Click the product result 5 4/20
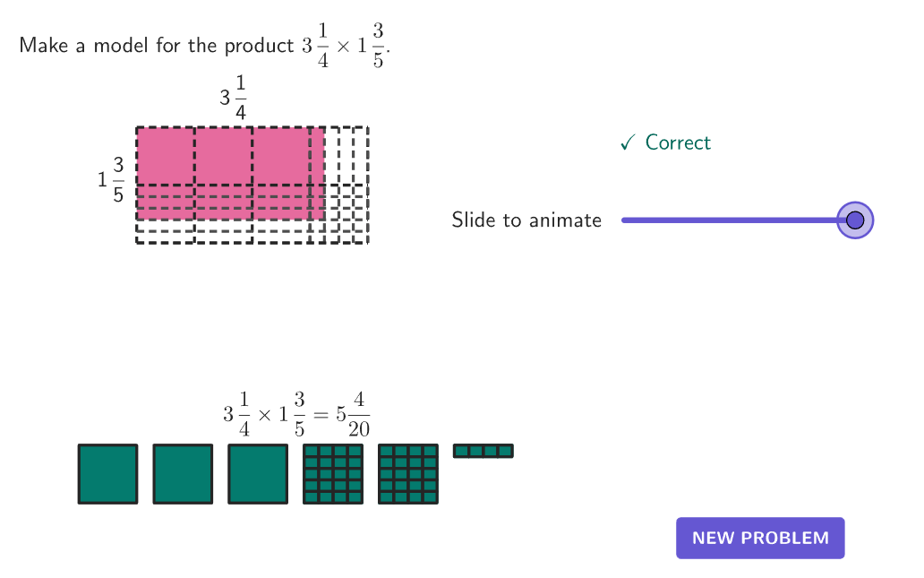 pyautogui.click(x=353, y=415)
